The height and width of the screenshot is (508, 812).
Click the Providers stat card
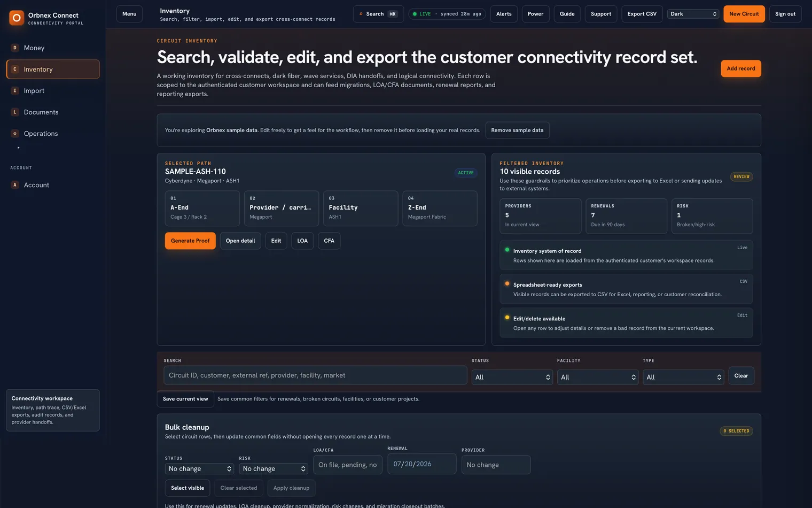[541, 216]
